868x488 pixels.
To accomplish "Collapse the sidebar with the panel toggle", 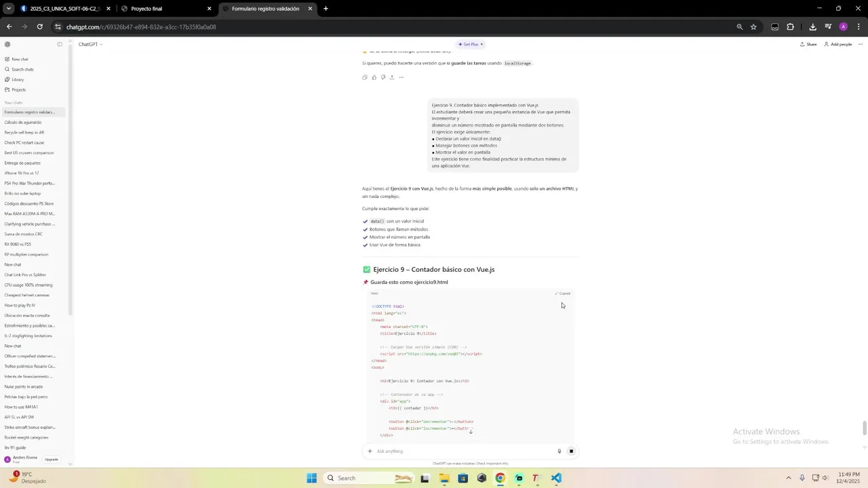I will tap(60, 44).
